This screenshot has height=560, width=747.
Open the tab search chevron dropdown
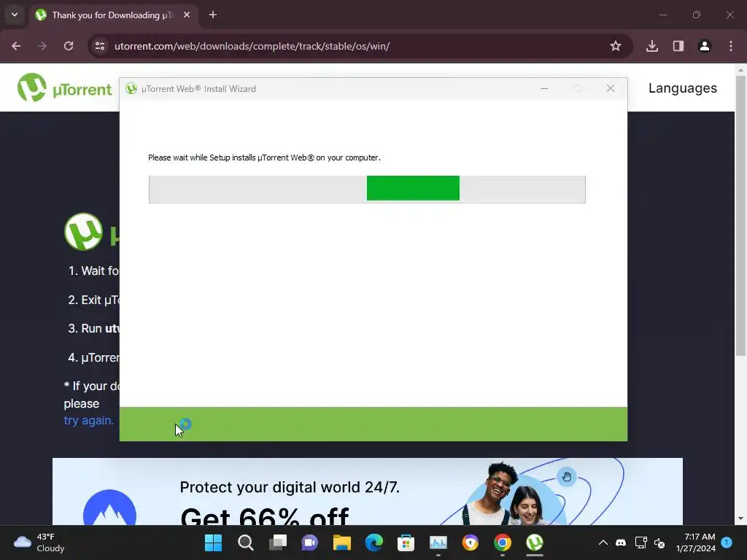coord(15,15)
